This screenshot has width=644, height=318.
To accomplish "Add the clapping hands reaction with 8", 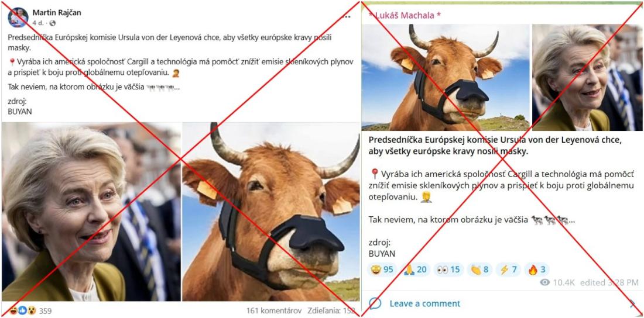I will (x=479, y=269).
